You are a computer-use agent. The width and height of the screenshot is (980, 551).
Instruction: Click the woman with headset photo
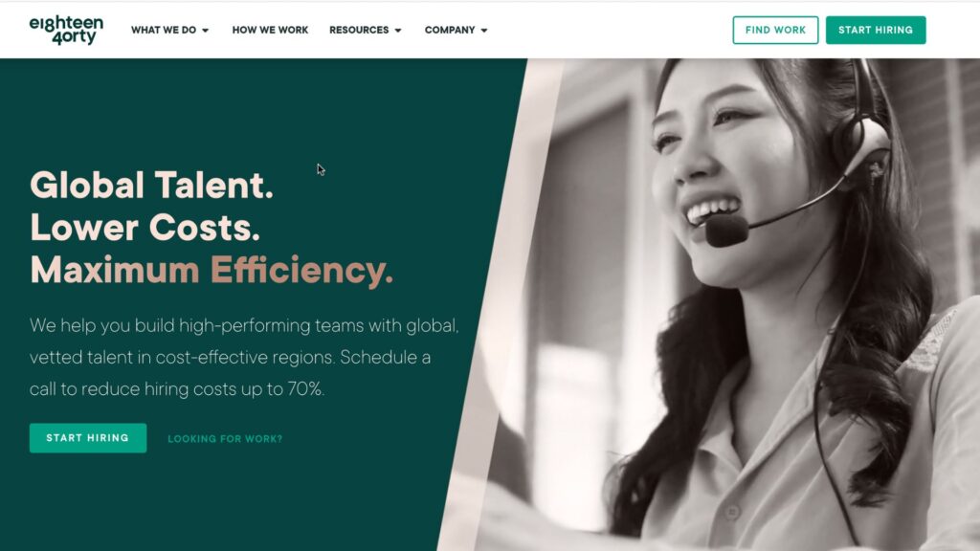(768, 299)
